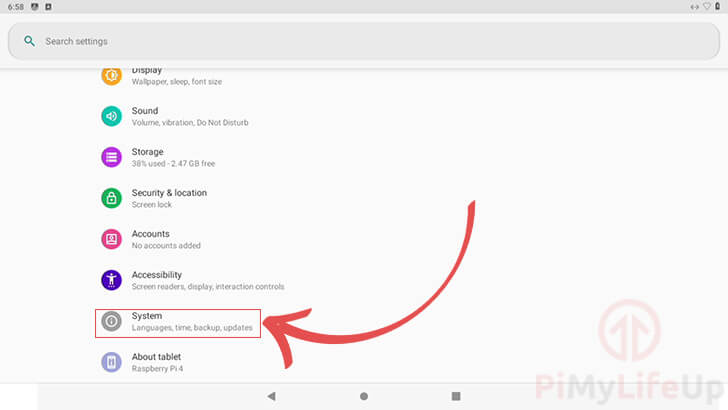Click the purple Storage icon
The height and width of the screenshot is (410, 728).
(x=111, y=157)
